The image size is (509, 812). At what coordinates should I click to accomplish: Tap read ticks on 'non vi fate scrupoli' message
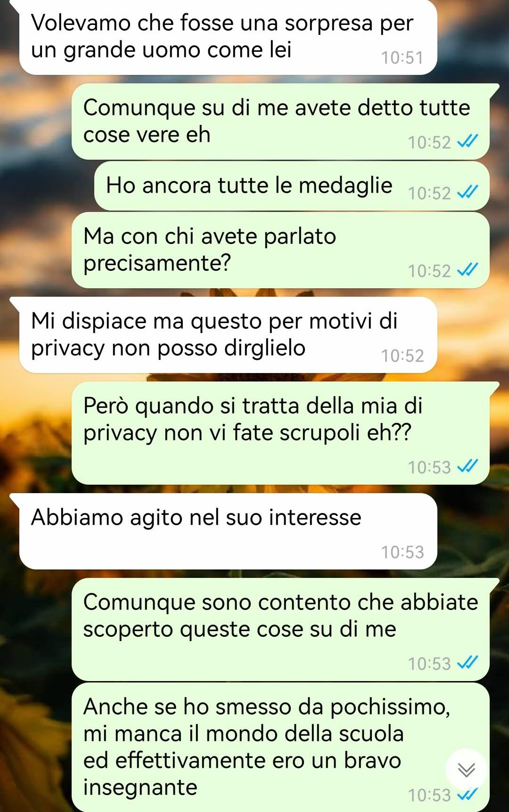tap(468, 466)
